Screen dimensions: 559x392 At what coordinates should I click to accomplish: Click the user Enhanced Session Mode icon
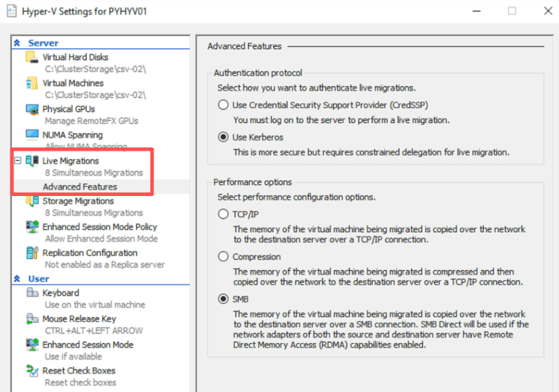point(32,344)
